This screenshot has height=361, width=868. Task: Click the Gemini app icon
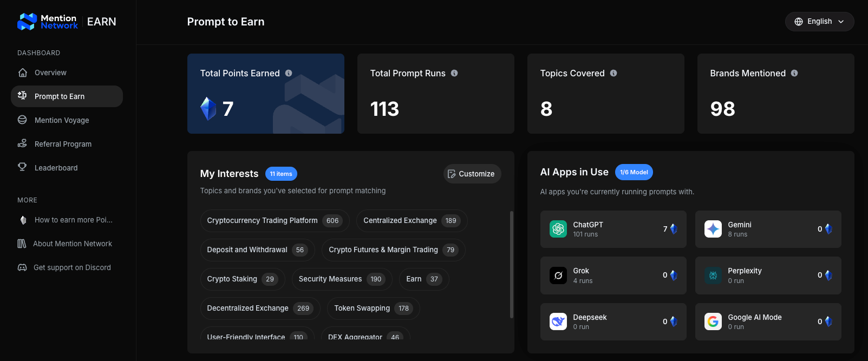pos(713,229)
